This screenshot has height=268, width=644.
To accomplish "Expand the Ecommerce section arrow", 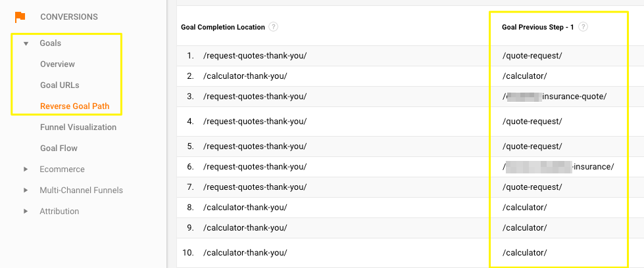I will coord(26,169).
